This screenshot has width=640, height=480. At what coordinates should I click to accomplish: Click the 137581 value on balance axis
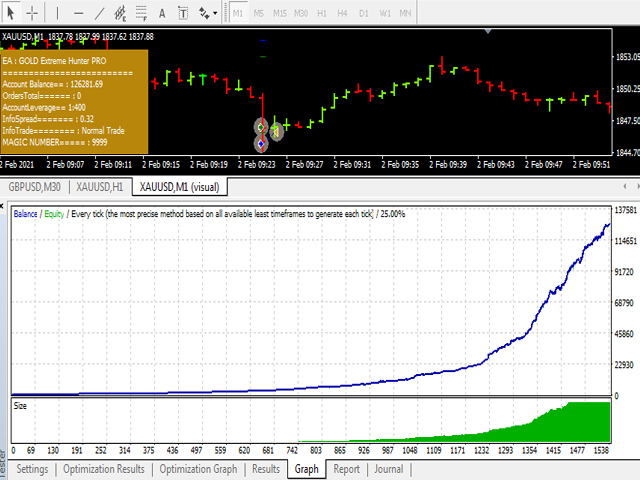coord(626,210)
